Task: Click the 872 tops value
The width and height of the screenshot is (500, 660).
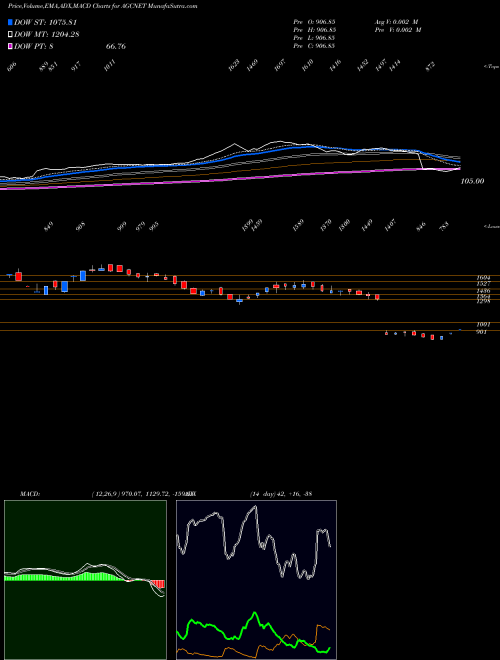Action: click(x=430, y=67)
